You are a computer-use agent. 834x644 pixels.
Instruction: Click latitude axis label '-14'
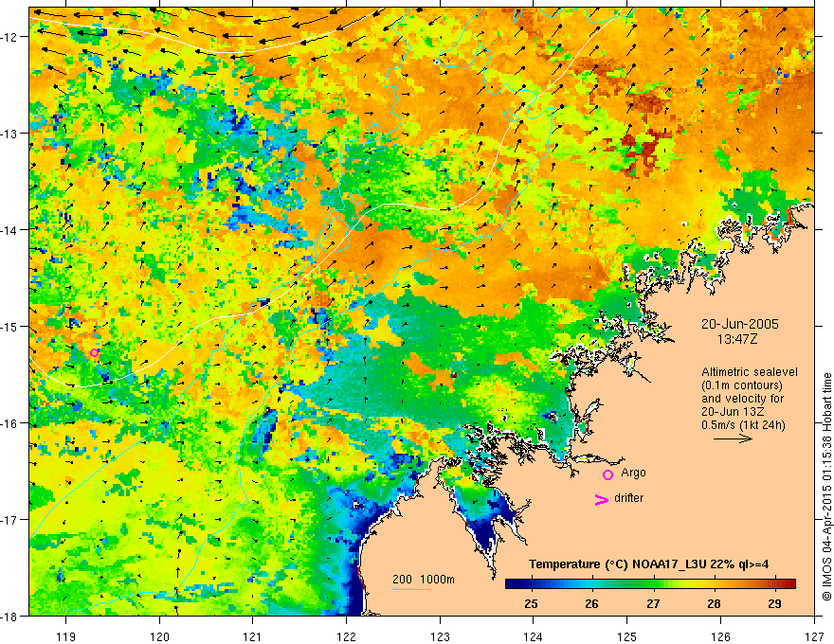[10, 230]
